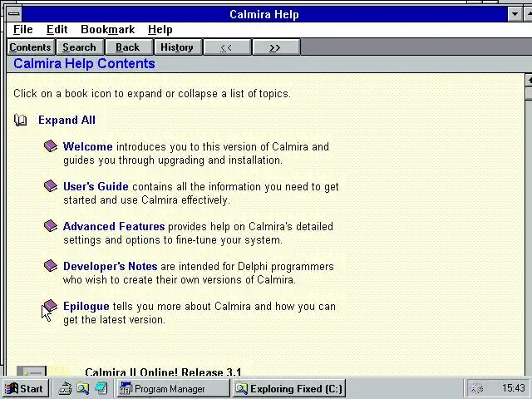Screen dimensions: 532x399
Task: Minimize Calmira Help with the down-arrow button
Action: click(x=515, y=14)
